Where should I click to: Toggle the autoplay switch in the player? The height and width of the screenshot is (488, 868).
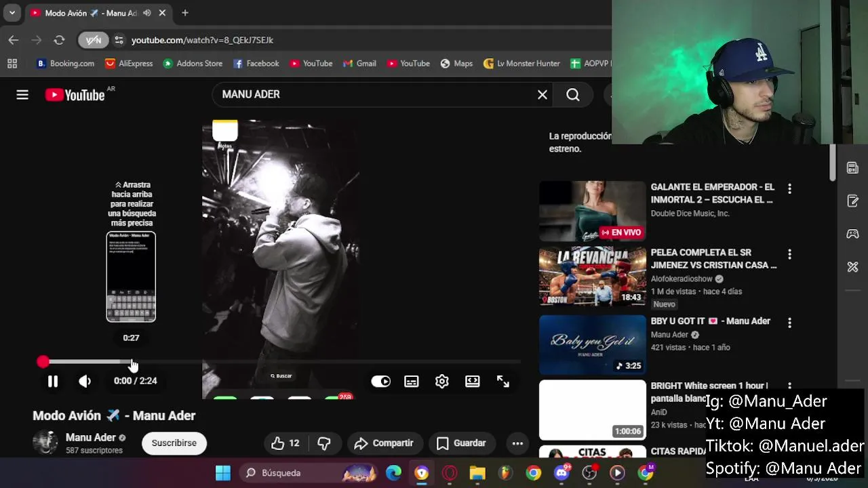click(x=381, y=382)
